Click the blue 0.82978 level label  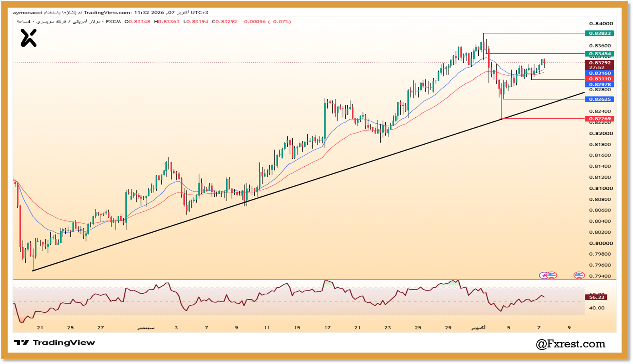600,85
